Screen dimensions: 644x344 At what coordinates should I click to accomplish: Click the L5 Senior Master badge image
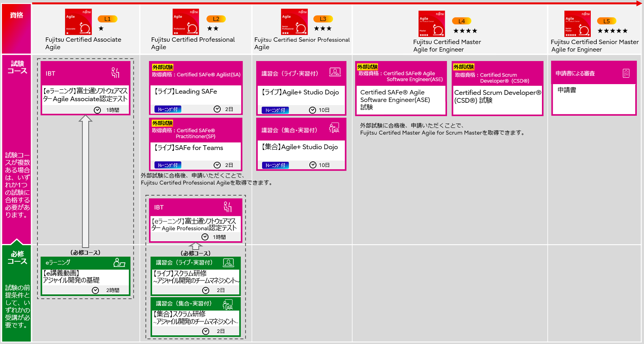[578, 24]
